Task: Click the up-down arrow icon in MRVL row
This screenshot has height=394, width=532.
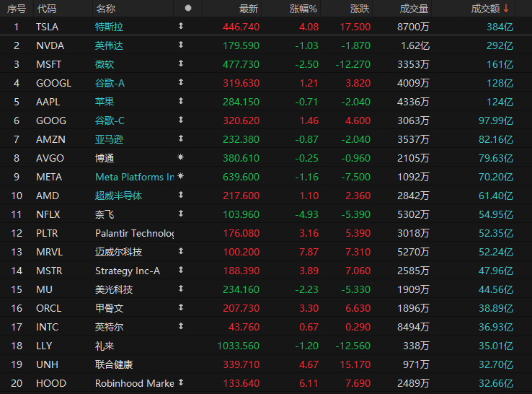Action: tap(181, 251)
